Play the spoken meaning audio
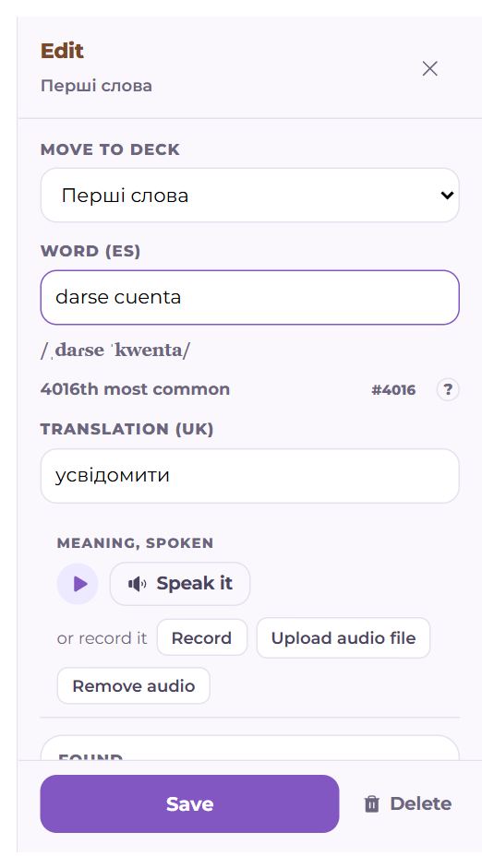 [x=78, y=584]
